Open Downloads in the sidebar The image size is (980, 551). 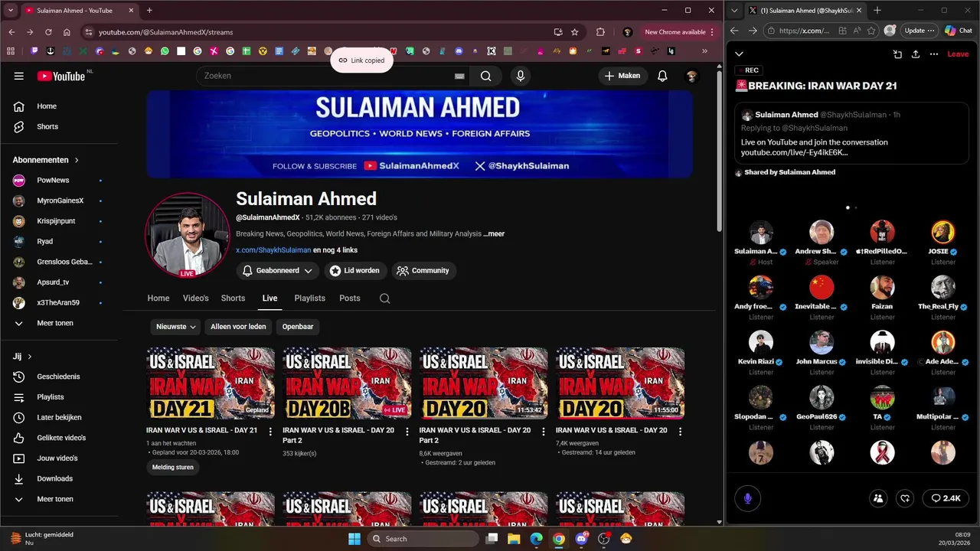(x=59, y=478)
